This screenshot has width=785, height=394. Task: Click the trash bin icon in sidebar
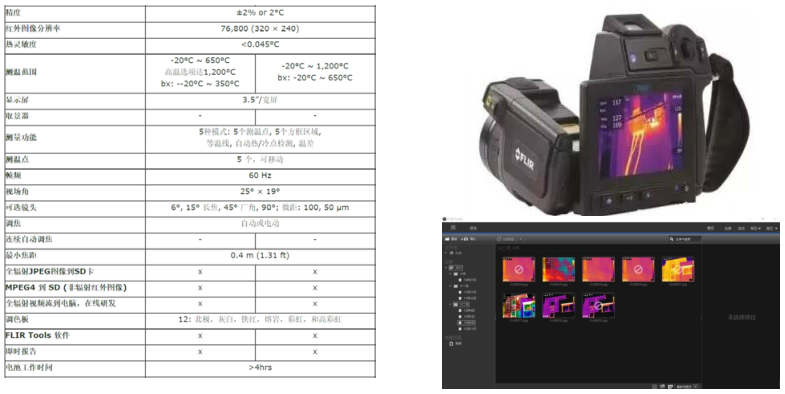pos(451,343)
